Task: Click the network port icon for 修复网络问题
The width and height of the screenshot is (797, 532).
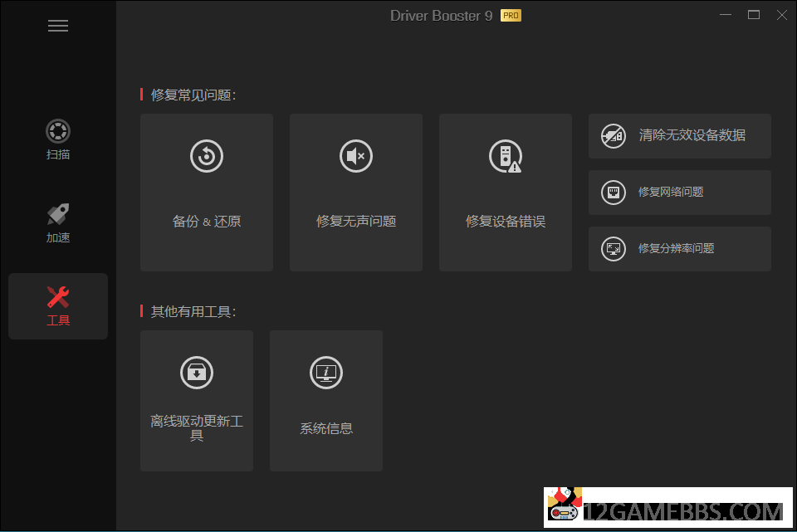Action: pyautogui.click(x=614, y=193)
